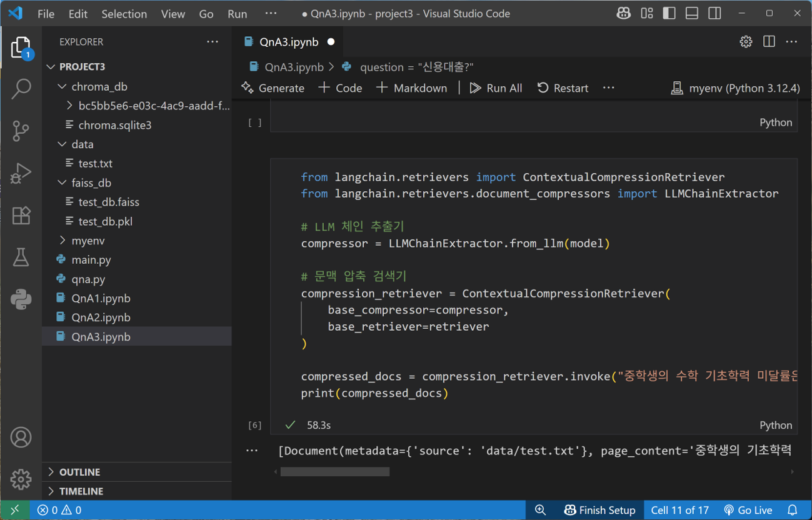Open the Run menu
Screen dimensions: 812x520
[x=238, y=14]
